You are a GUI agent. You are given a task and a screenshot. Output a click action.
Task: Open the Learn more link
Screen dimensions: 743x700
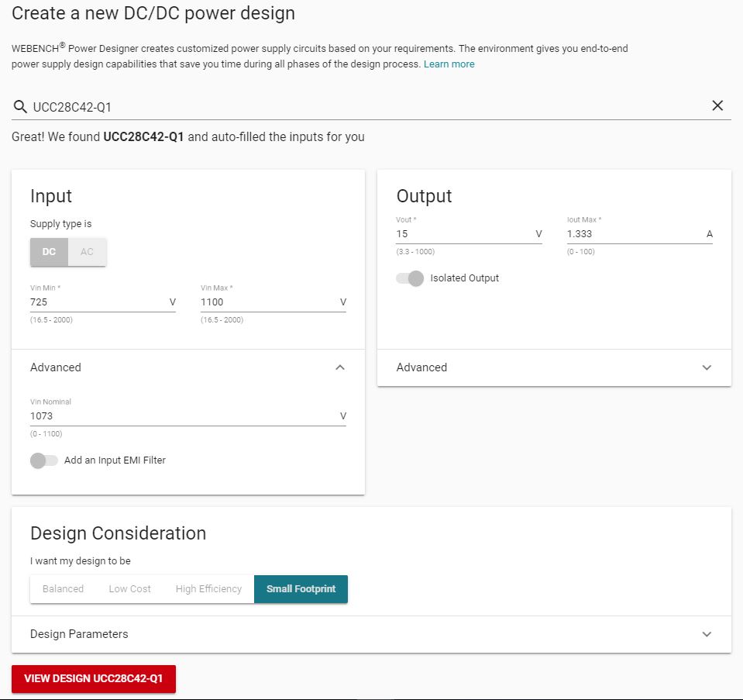(x=449, y=64)
